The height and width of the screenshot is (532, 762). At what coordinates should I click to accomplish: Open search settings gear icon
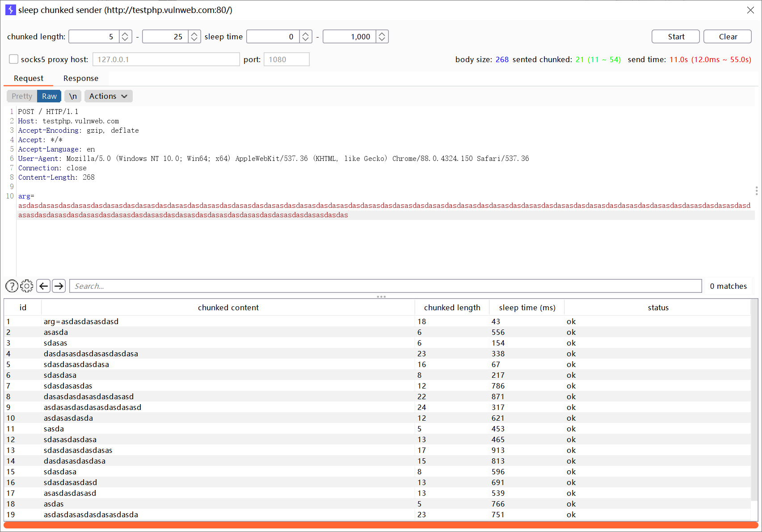click(x=27, y=286)
